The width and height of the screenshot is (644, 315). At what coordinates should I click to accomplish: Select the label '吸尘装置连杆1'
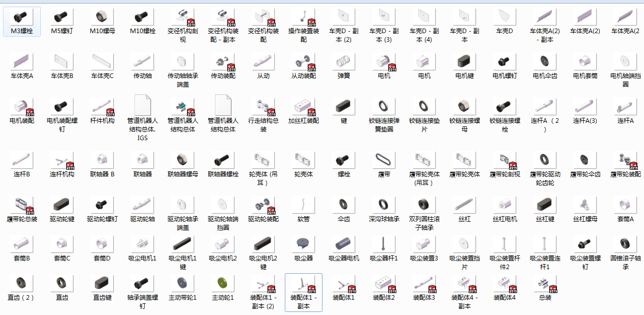pyautogui.click(x=545, y=262)
